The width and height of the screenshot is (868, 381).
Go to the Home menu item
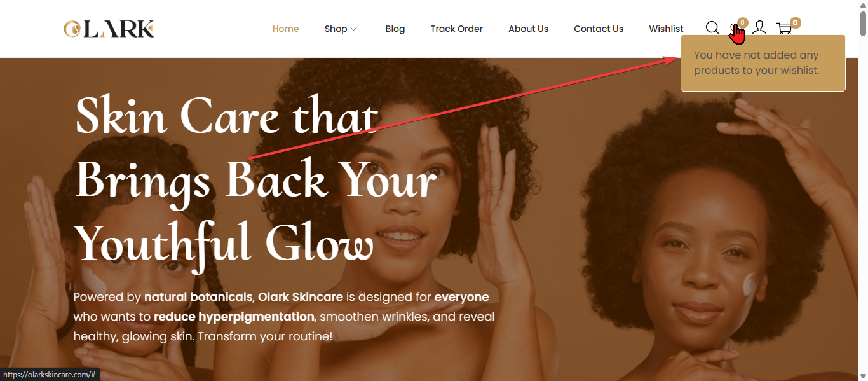(x=285, y=29)
